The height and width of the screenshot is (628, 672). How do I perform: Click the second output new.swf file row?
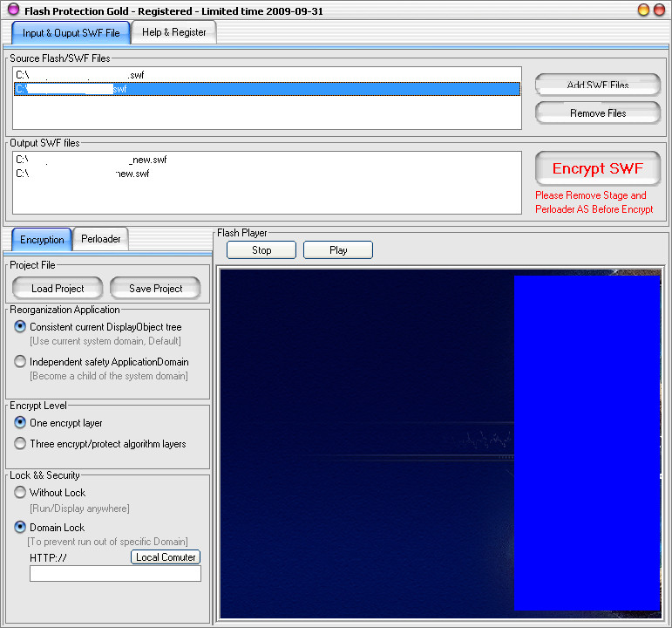coord(267,174)
